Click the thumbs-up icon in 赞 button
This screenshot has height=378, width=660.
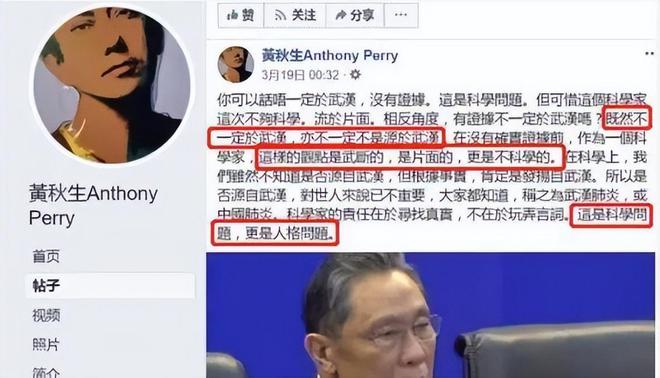[232, 16]
